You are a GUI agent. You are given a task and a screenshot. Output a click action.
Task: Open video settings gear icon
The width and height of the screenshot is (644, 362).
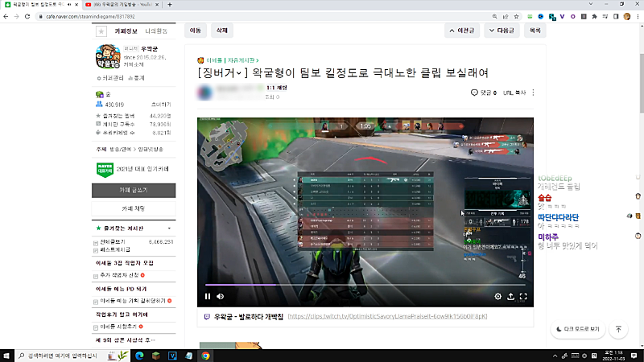tap(497, 296)
